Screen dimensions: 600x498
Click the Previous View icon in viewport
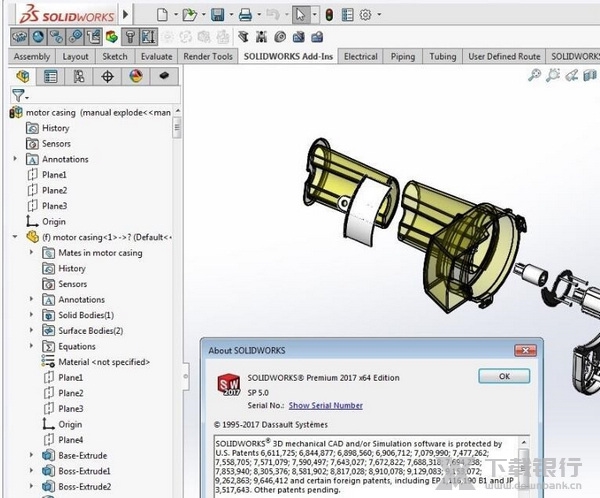tap(572, 75)
